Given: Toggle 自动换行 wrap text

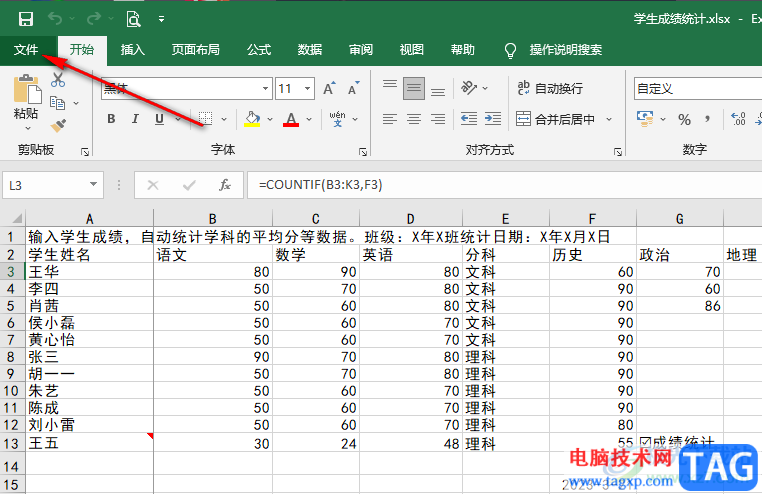Looking at the screenshot, I should (550, 88).
